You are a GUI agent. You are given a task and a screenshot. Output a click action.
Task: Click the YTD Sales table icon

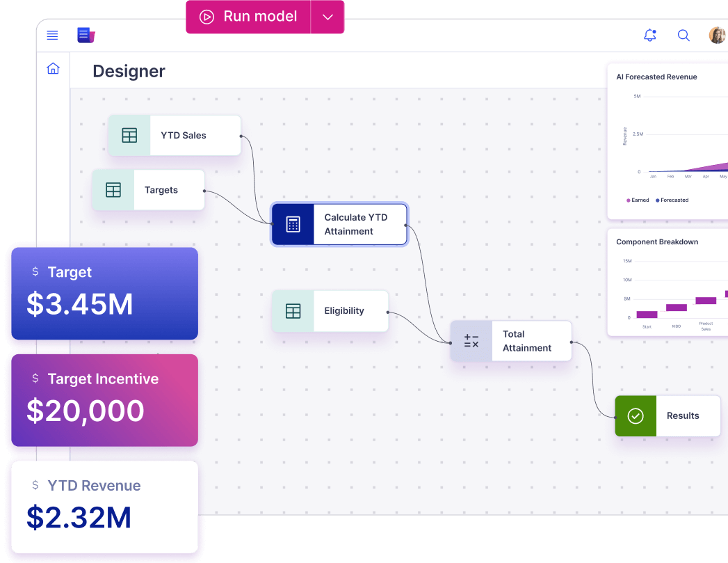129,135
